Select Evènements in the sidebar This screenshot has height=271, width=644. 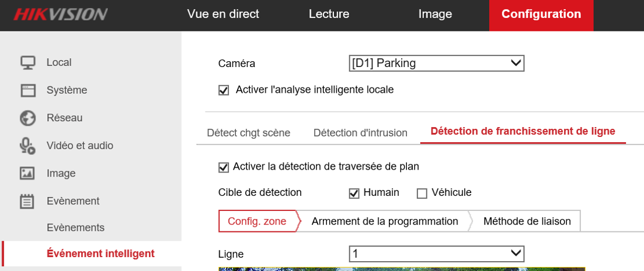point(75,227)
